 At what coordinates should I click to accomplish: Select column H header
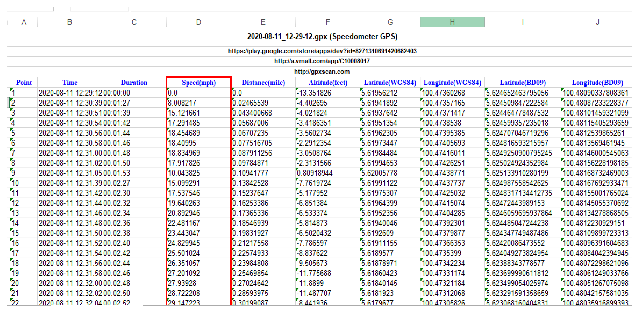(452, 22)
